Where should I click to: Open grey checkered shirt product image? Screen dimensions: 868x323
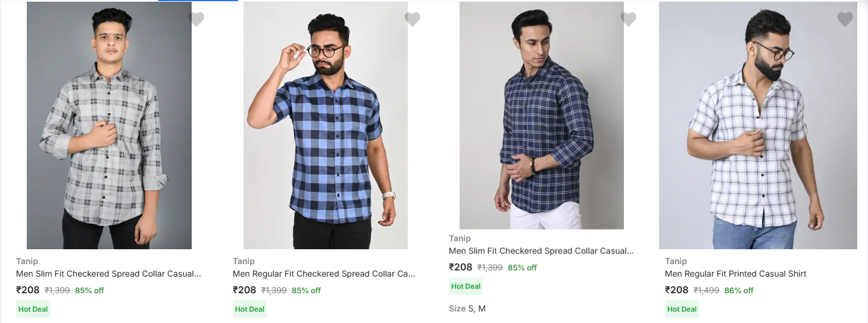109,126
